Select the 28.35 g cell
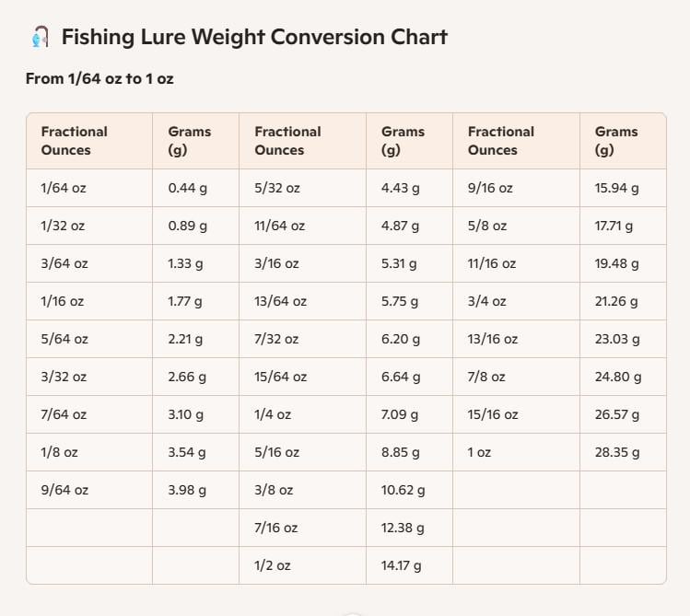The height and width of the screenshot is (616, 690). coord(617,452)
